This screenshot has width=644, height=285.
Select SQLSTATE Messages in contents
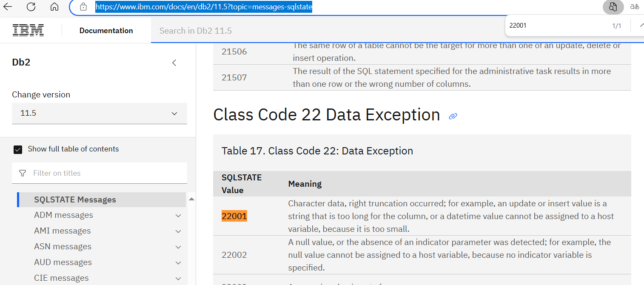(x=75, y=199)
